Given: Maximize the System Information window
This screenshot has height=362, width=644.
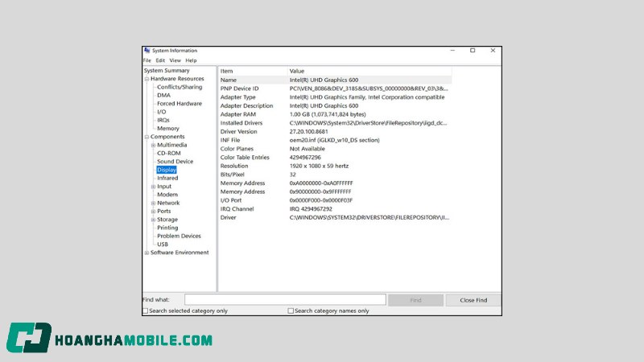Looking at the screenshot, I should pos(473,51).
